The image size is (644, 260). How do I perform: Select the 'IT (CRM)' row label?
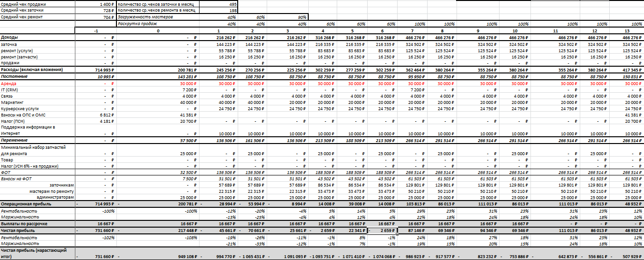38,90
